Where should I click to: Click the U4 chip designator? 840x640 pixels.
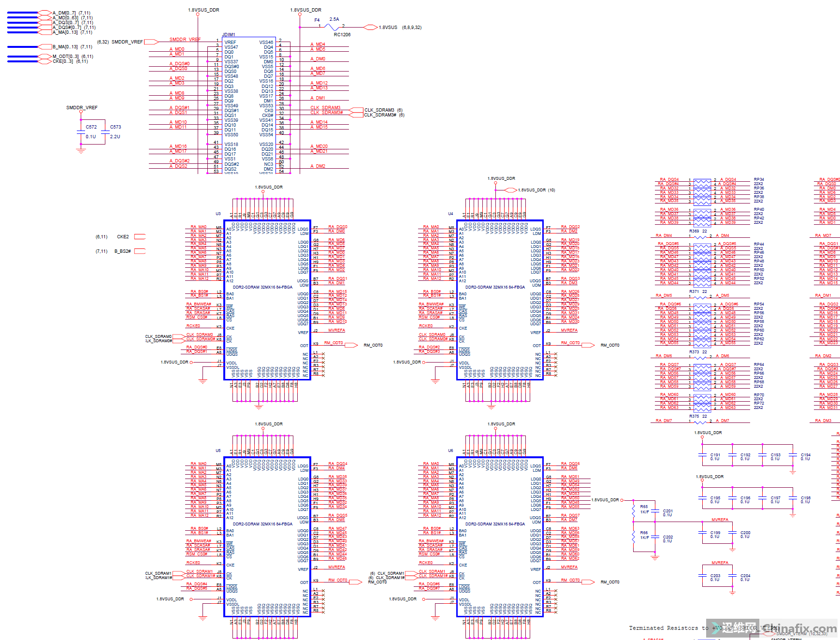tap(450, 214)
